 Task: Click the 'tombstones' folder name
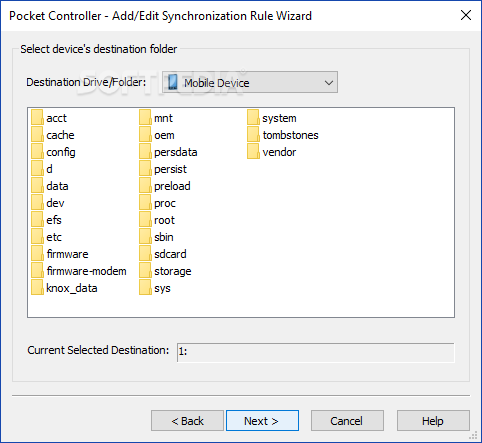290,135
